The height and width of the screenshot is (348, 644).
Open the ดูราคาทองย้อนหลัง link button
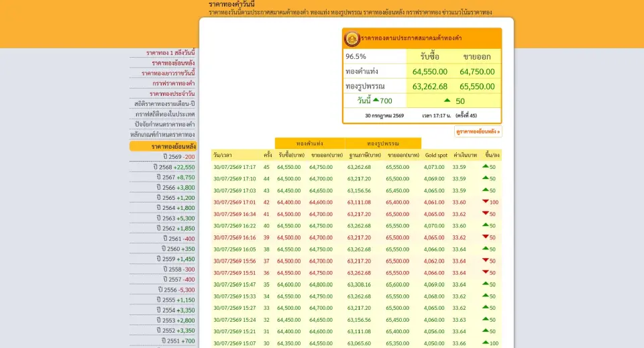coord(478,131)
